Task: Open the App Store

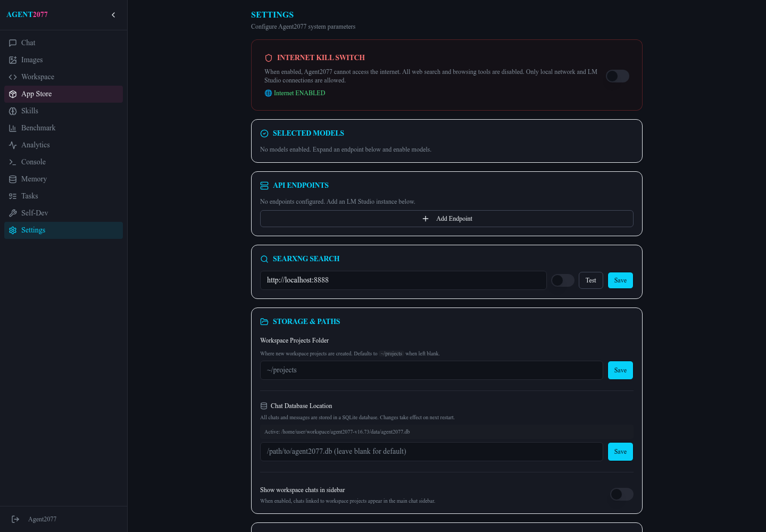Action: click(63, 94)
